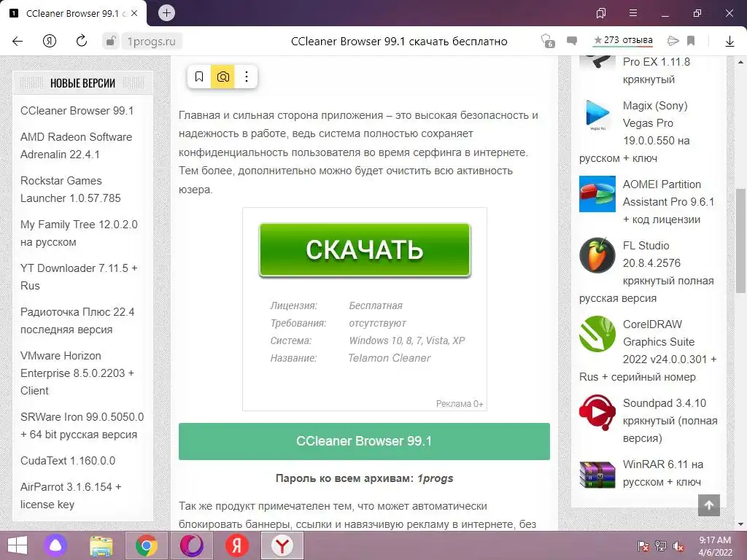Open VMware Horizon Enterprise 8.5.0.2203 link
The width and height of the screenshot is (747, 560).
click(x=77, y=373)
